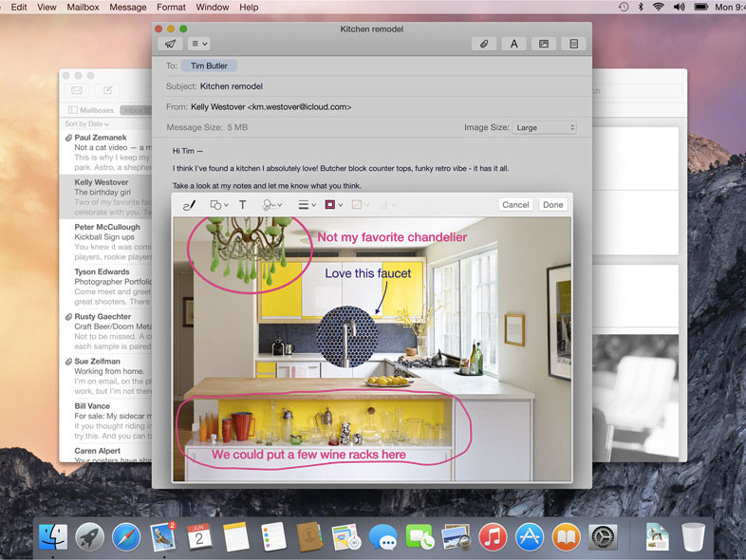
Task: Open Contacts from the Dock
Action: tap(309, 537)
